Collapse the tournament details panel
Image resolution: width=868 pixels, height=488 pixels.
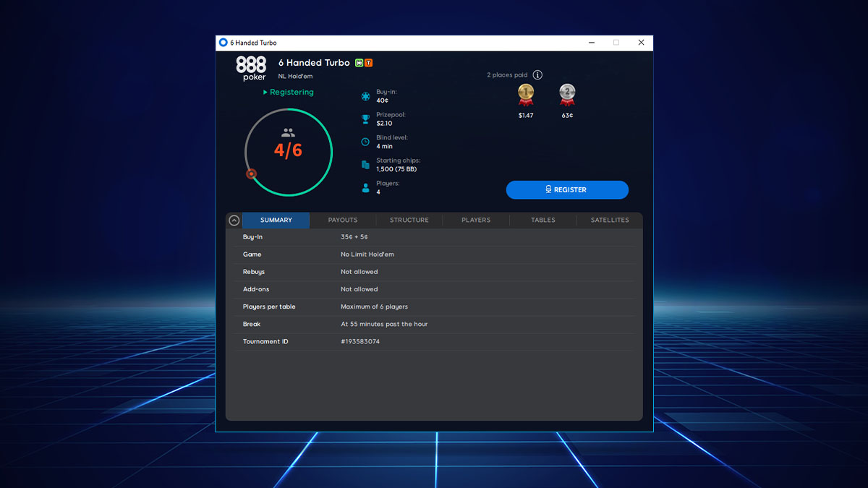pyautogui.click(x=233, y=220)
